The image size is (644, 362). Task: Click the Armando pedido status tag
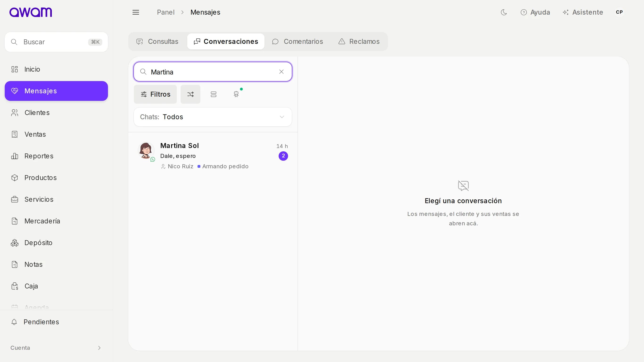(223, 166)
